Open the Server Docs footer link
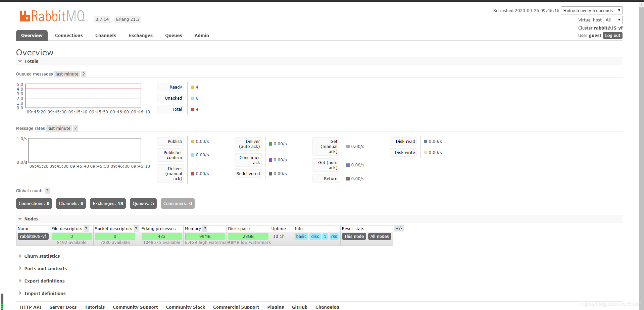This screenshot has width=644, height=310. tap(63, 307)
